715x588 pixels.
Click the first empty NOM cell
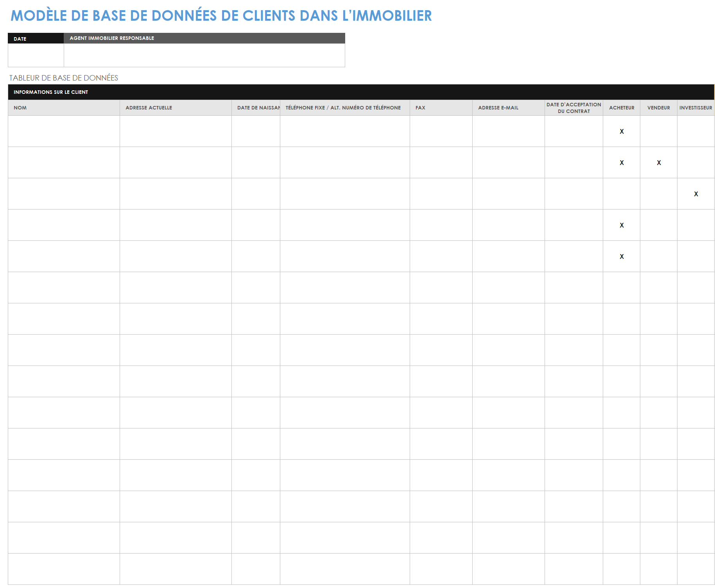[x=64, y=131]
